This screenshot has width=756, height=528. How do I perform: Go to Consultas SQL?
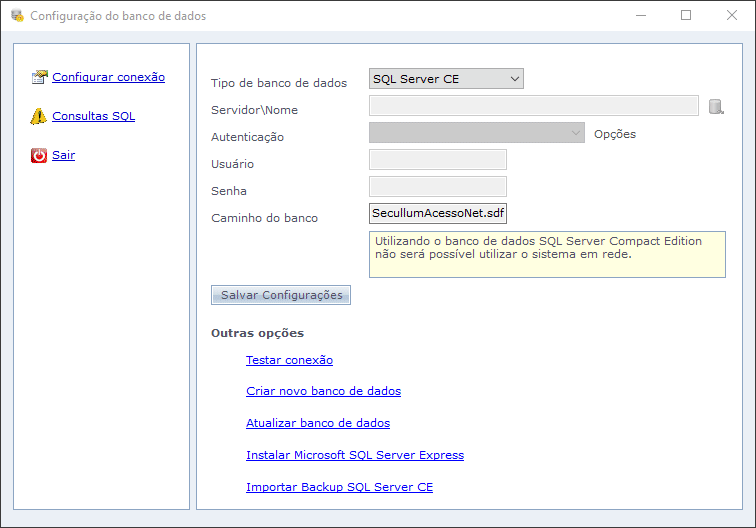tap(93, 116)
